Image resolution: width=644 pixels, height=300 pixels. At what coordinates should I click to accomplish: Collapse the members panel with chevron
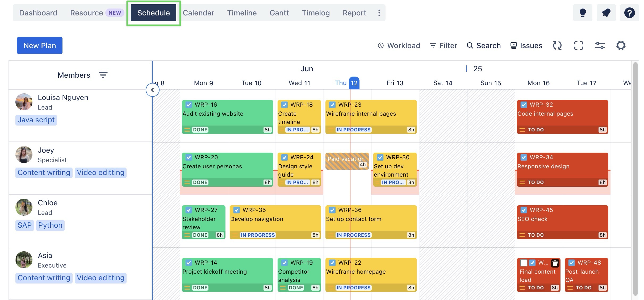coord(152,90)
